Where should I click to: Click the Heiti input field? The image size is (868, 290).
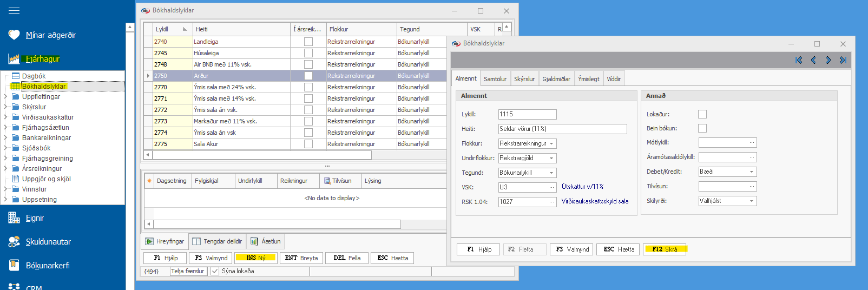(562, 129)
